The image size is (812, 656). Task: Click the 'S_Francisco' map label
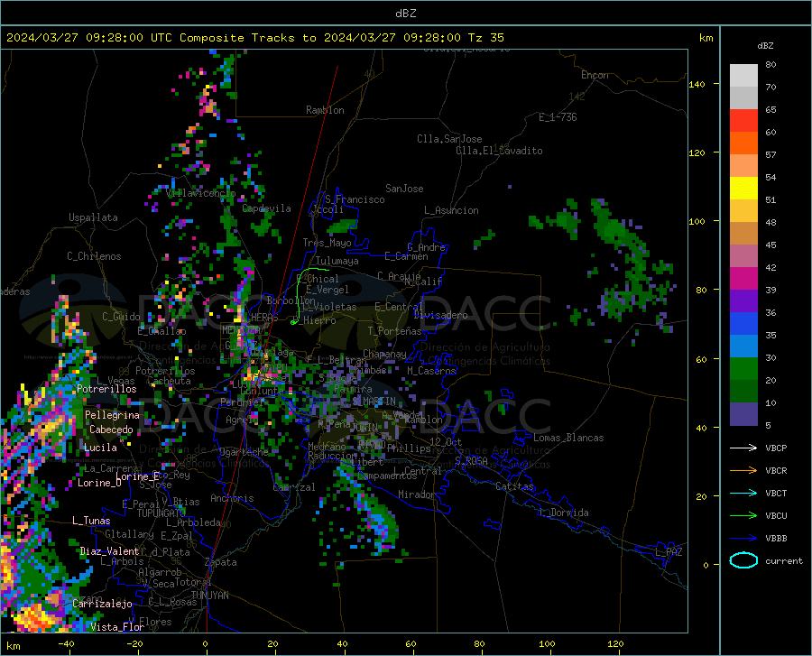coord(355,199)
